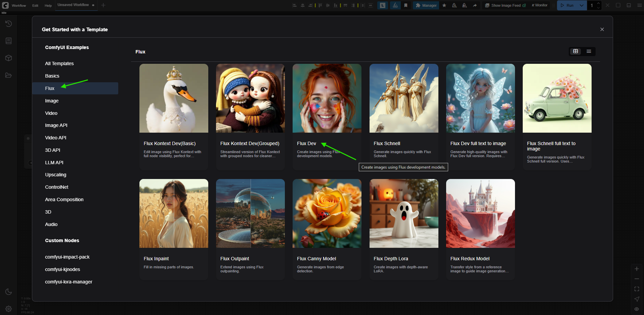The image size is (644, 315).
Task: Increase batch count with up stepper
Action: click(x=598, y=3)
